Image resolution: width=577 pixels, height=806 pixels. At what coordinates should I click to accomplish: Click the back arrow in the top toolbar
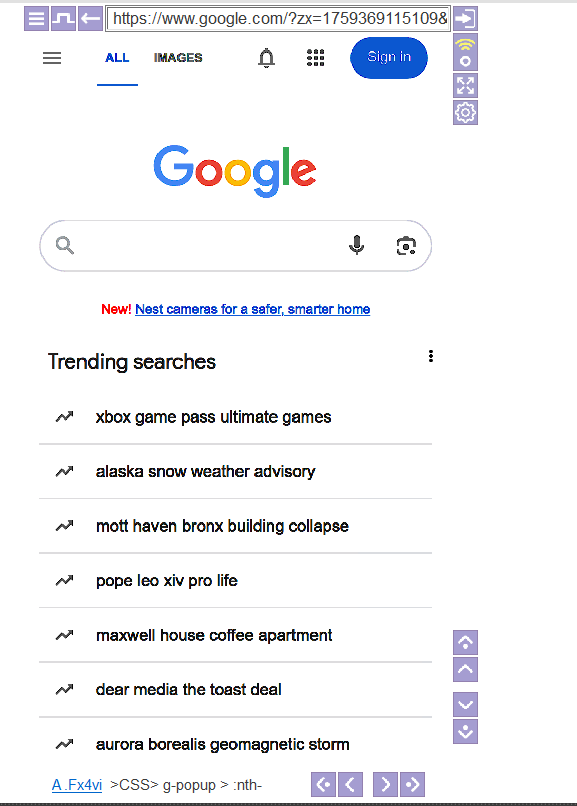(x=89, y=18)
